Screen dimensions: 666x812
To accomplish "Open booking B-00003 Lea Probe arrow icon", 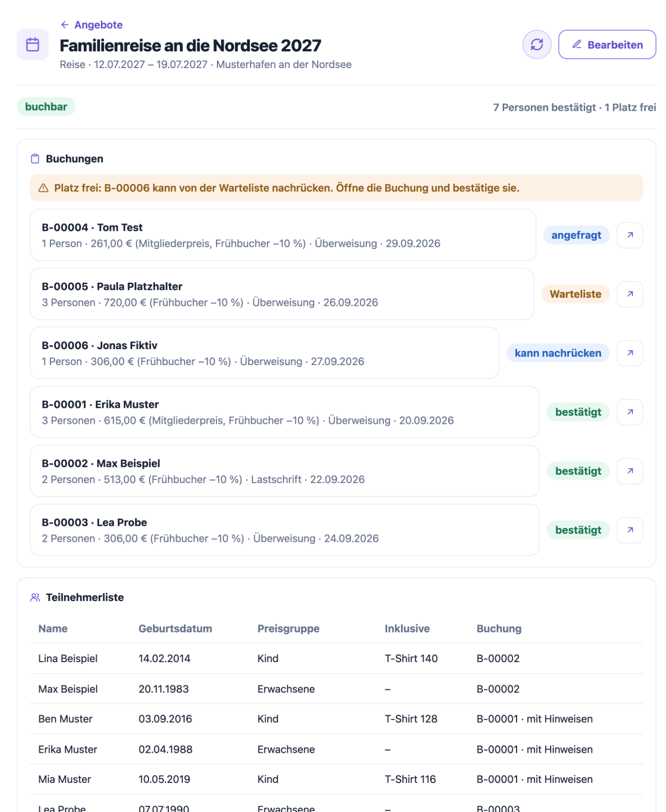I will [x=630, y=530].
